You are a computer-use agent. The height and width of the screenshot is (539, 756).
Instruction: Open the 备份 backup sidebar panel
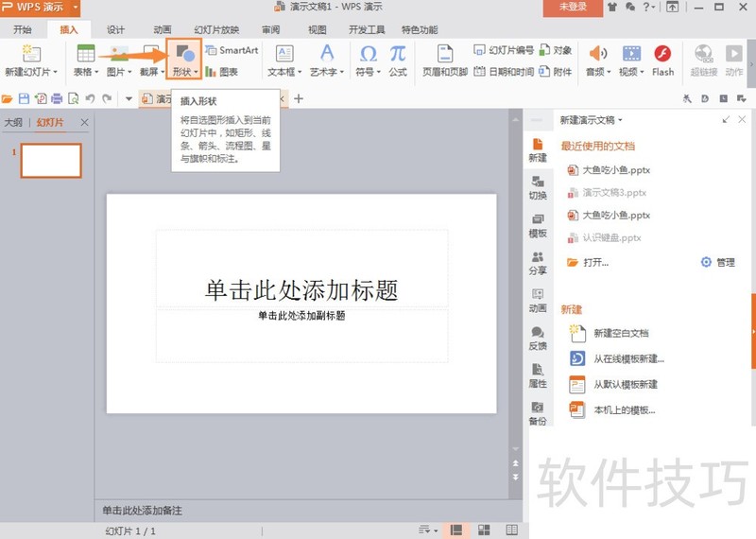pyautogui.click(x=538, y=413)
